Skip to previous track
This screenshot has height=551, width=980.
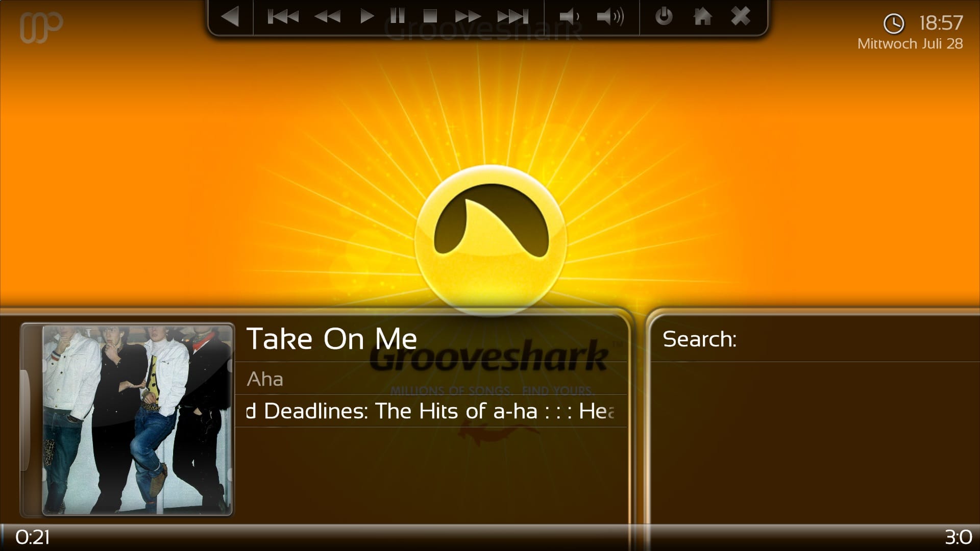283,17
